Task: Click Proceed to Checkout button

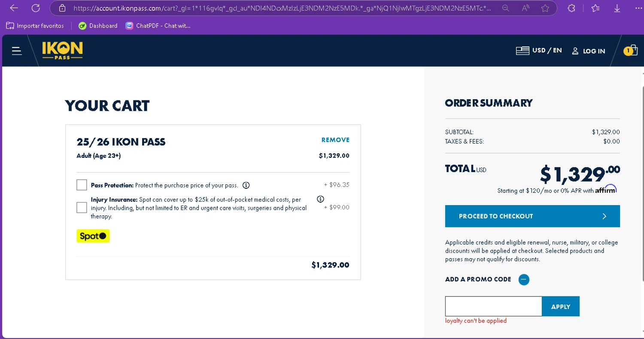Action: (532, 216)
